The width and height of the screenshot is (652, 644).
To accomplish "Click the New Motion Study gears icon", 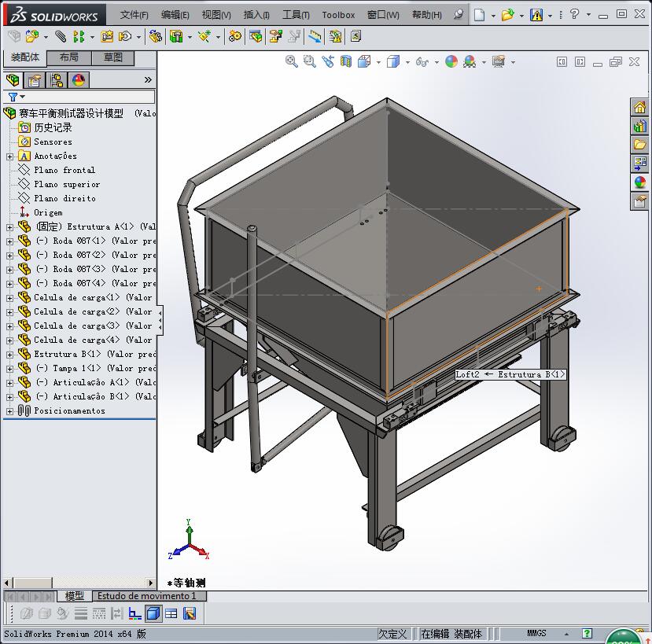I will click(x=235, y=37).
